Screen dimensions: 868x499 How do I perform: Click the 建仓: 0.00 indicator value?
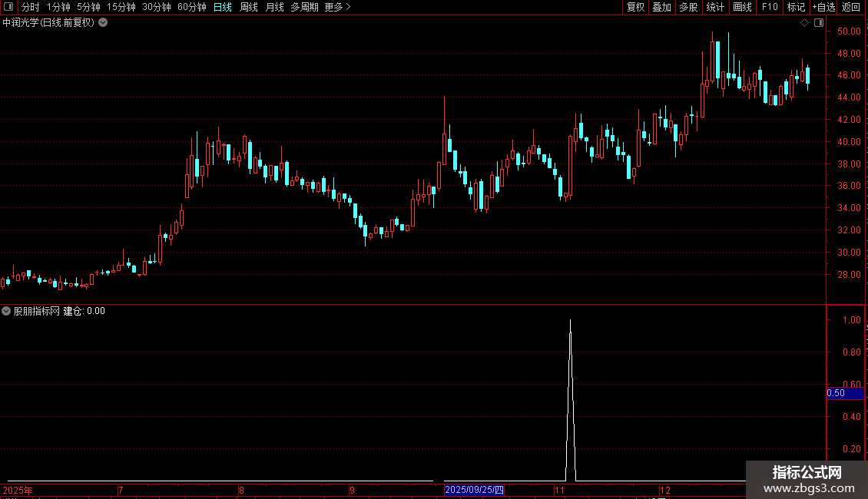(x=84, y=311)
